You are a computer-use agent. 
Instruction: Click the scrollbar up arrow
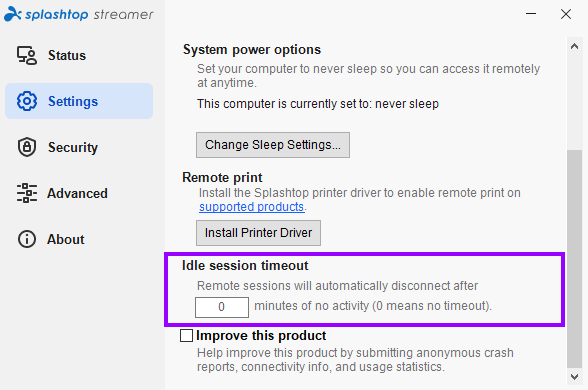574,46
